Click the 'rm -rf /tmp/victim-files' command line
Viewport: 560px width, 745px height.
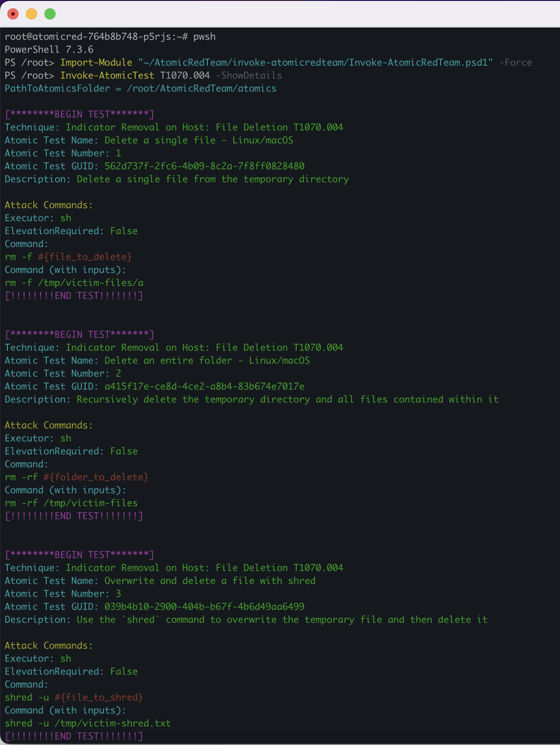[x=71, y=503]
